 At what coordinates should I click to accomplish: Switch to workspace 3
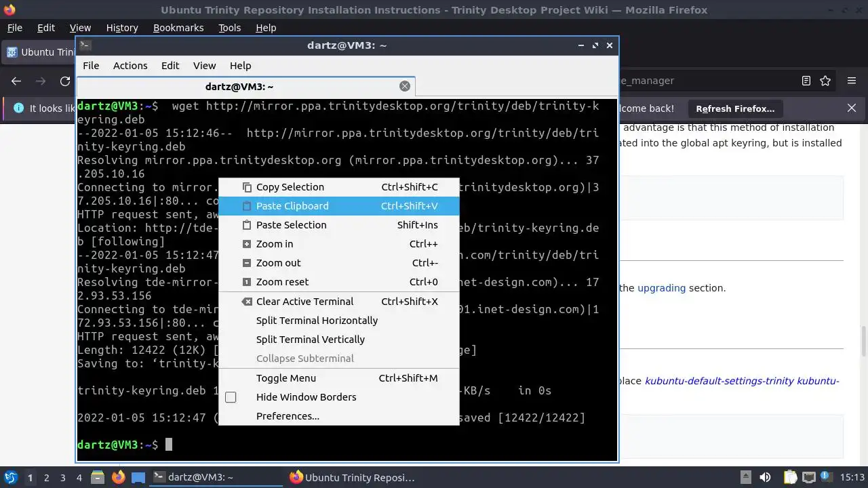point(62,478)
